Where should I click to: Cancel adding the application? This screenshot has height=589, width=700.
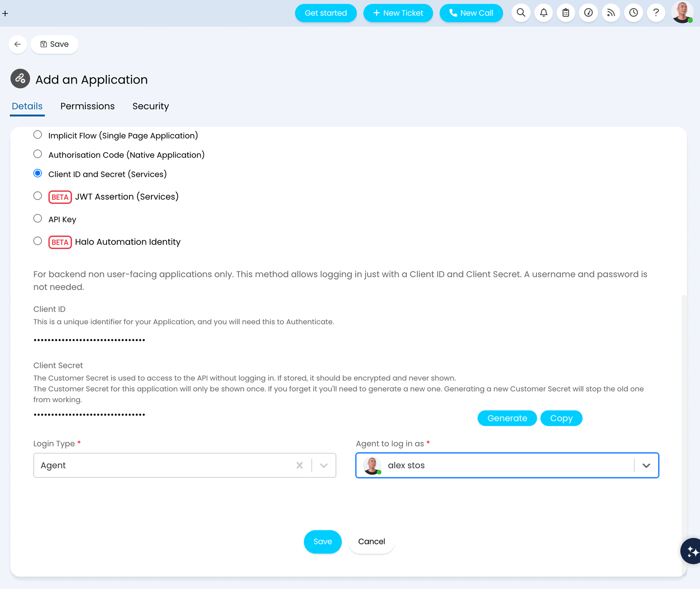(x=372, y=542)
